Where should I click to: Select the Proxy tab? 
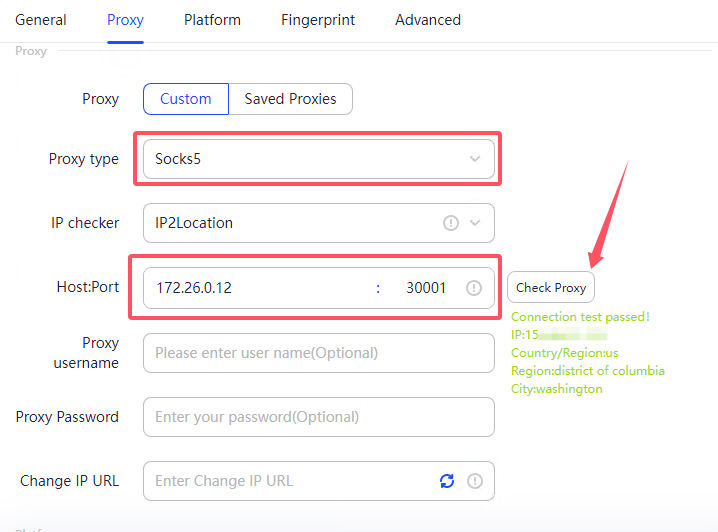[125, 20]
